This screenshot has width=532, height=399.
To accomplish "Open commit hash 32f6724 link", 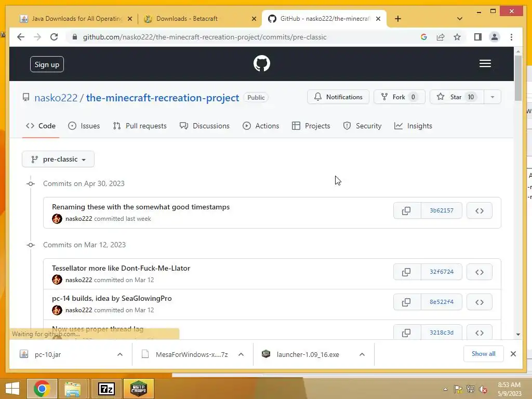I will (x=442, y=272).
